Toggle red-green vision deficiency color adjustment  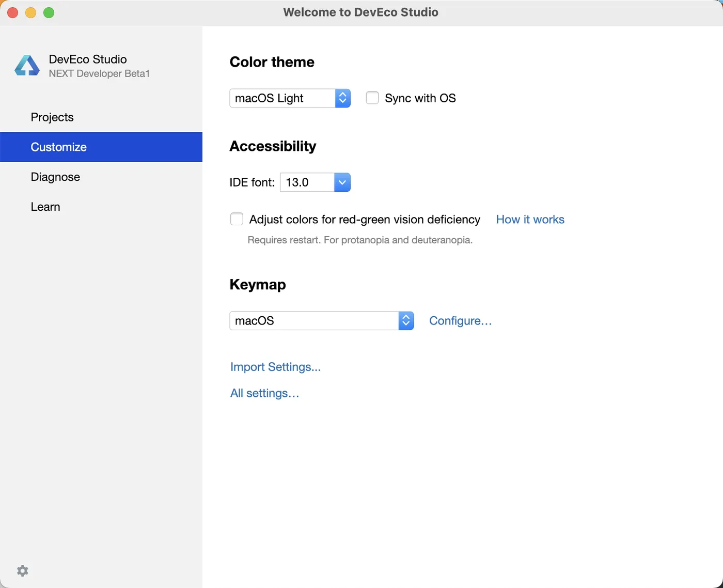coord(237,219)
